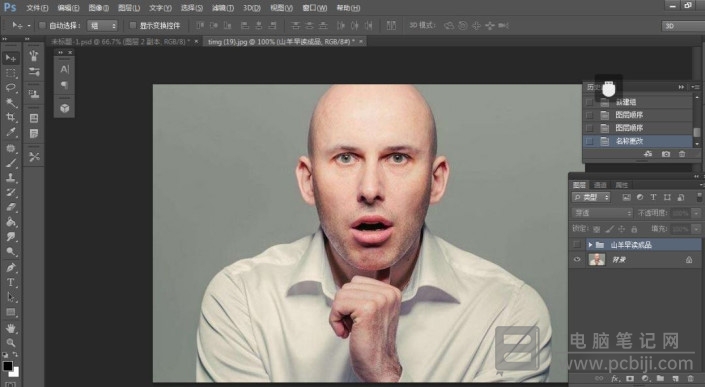The height and width of the screenshot is (387, 705).
Task: Select the Eraser tool
Action: pyautogui.click(x=10, y=207)
